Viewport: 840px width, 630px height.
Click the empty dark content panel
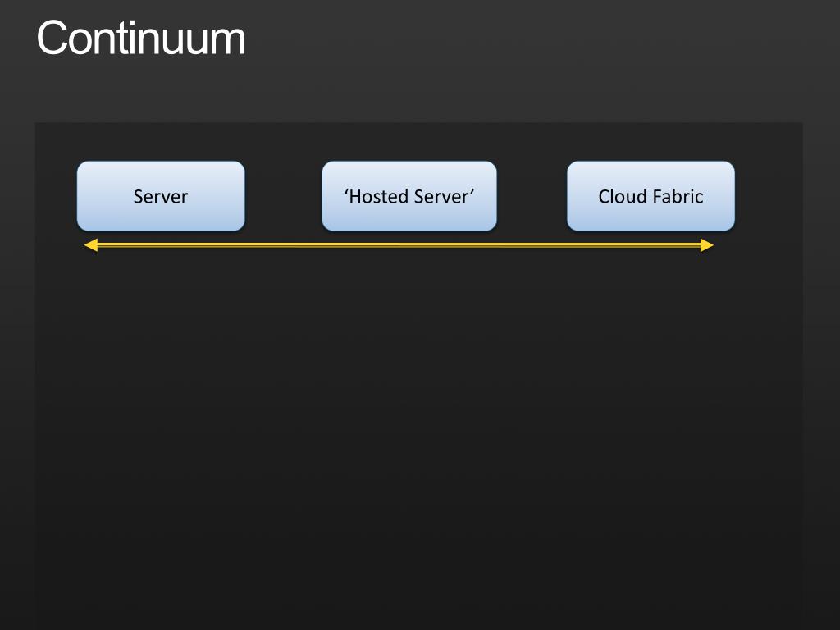(x=419, y=428)
